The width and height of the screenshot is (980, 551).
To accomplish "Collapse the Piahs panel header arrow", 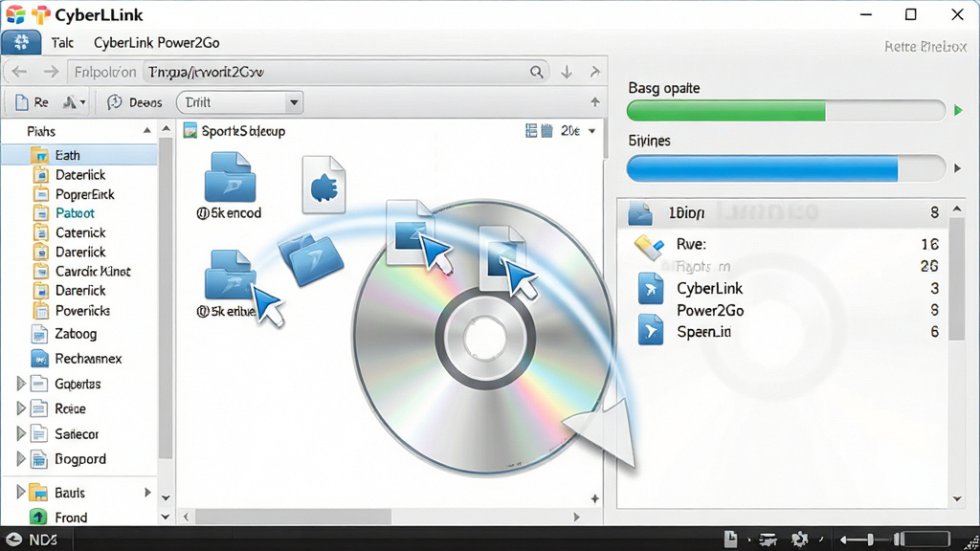I will tap(146, 130).
